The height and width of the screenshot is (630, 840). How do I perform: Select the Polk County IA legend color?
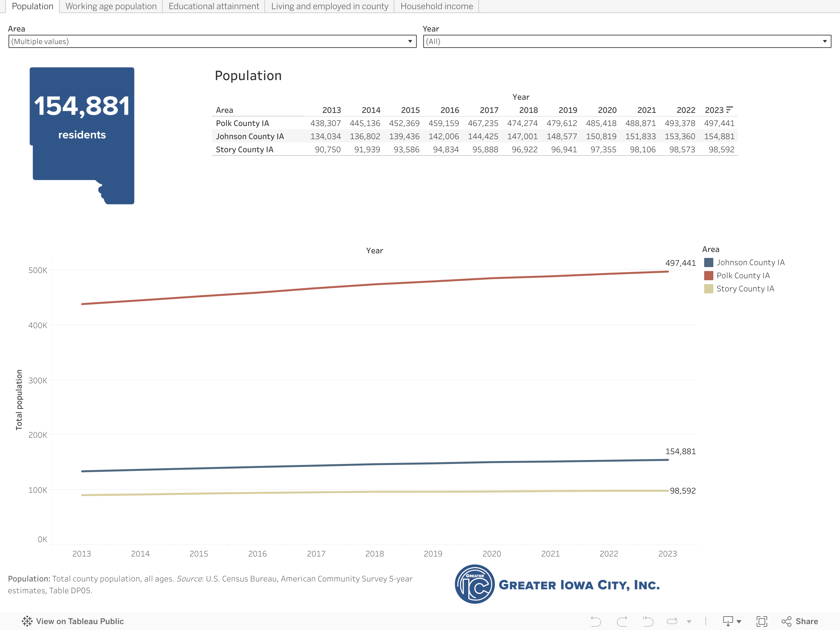tap(708, 276)
